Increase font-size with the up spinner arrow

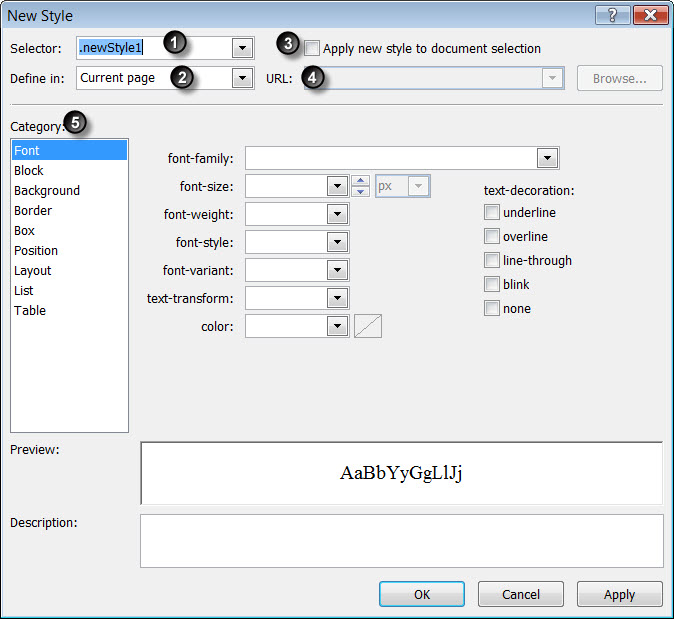(x=361, y=181)
